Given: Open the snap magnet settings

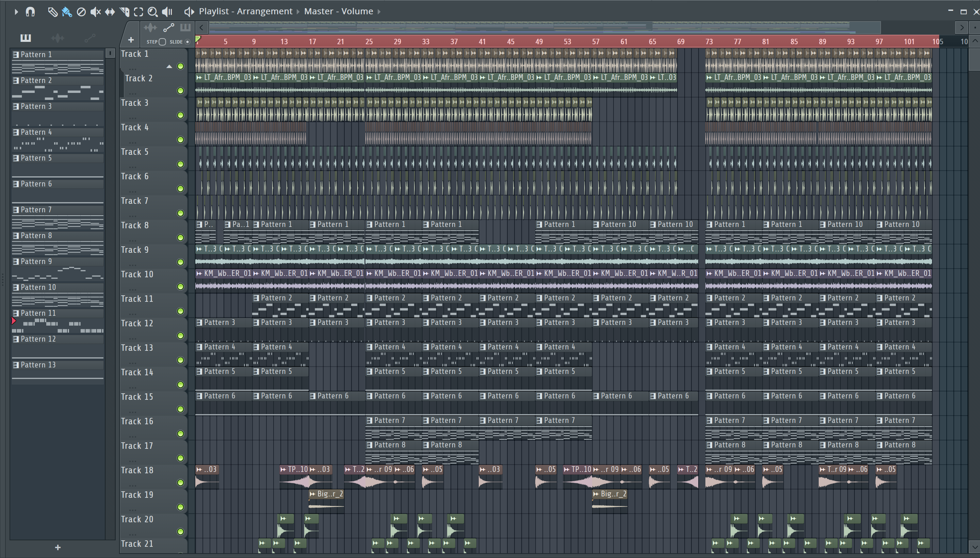Looking at the screenshot, I should (x=30, y=12).
